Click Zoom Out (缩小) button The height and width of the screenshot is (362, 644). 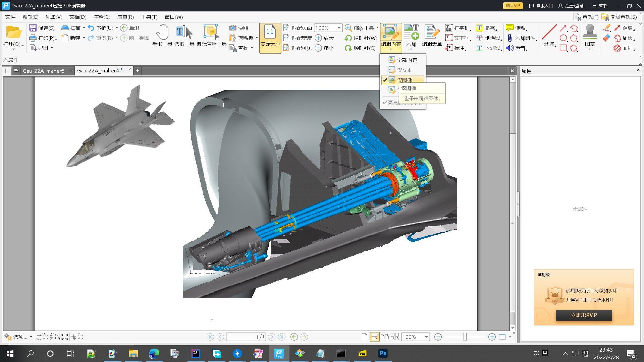(325, 48)
